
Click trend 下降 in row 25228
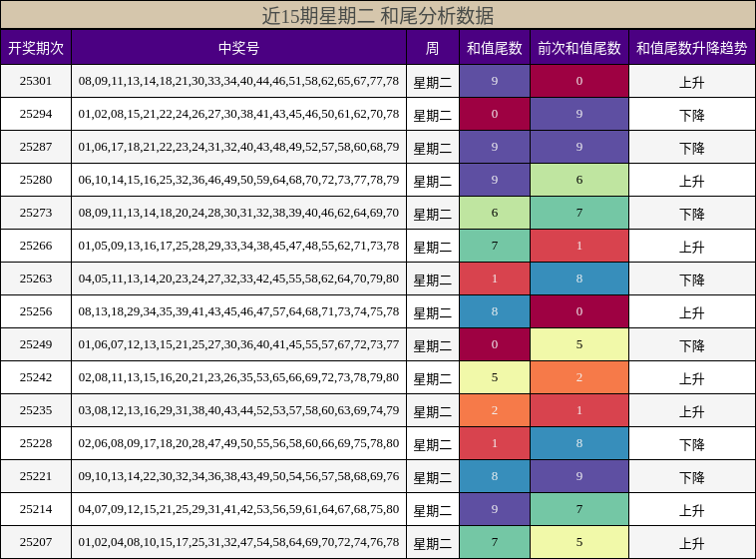tap(692, 444)
